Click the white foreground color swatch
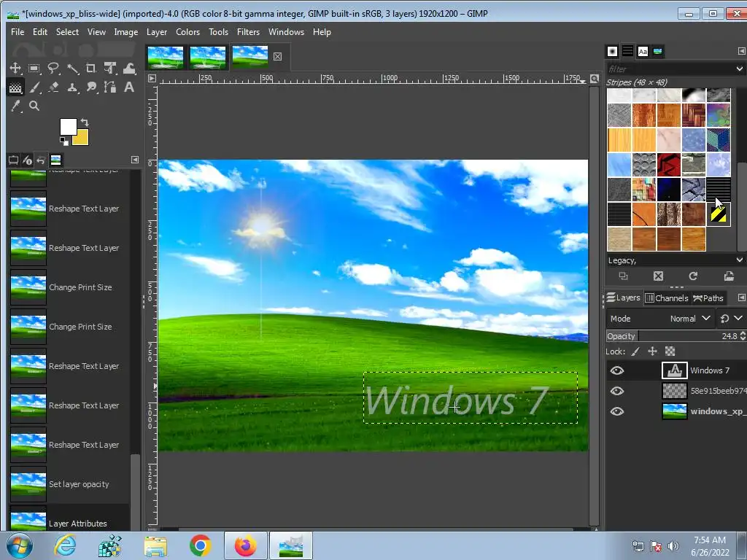The image size is (747, 560). [66, 125]
